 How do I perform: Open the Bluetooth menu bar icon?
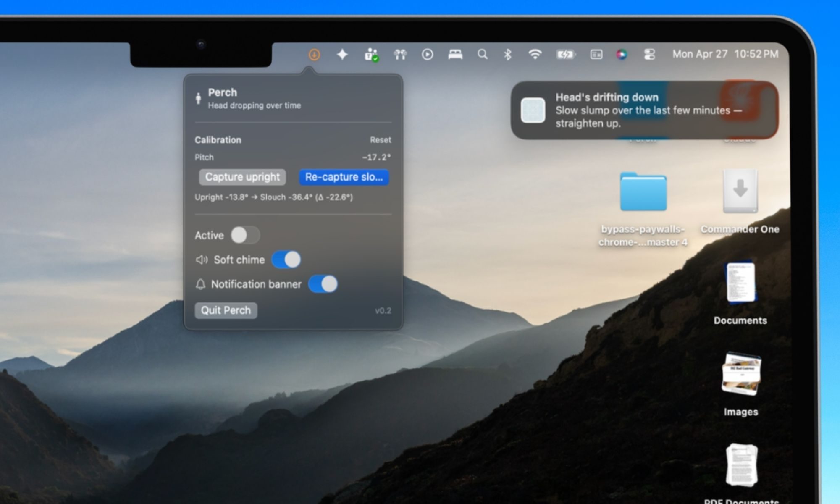[x=507, y=55]
